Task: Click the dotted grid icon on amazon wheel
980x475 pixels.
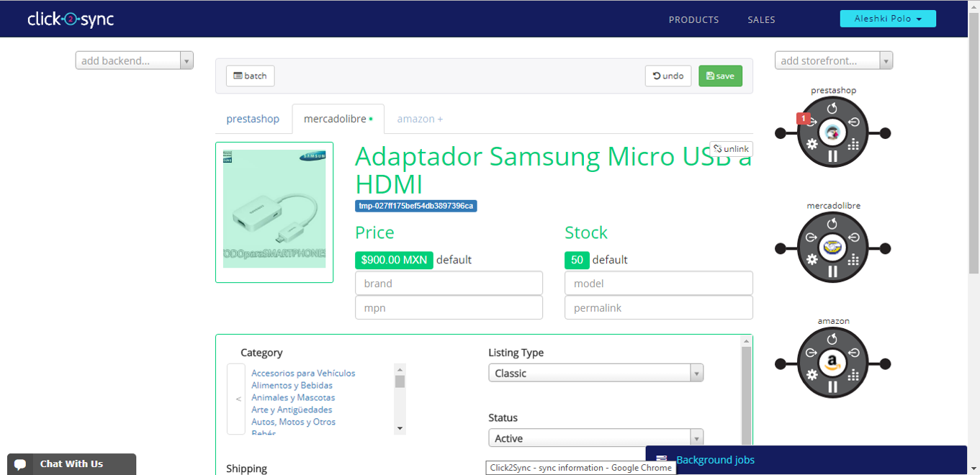Action: [x=854, y=374]
